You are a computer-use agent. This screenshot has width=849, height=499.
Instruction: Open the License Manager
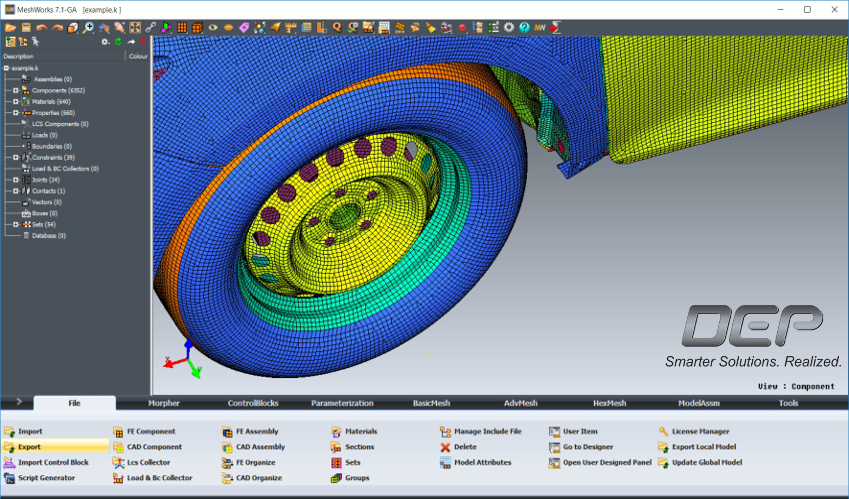pyautogui.click(x=694, y=431)
